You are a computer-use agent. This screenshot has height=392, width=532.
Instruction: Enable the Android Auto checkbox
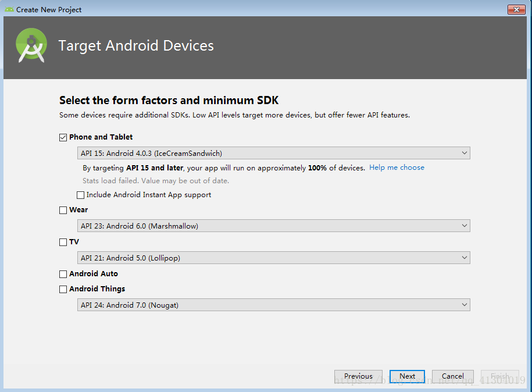[63, 274]
